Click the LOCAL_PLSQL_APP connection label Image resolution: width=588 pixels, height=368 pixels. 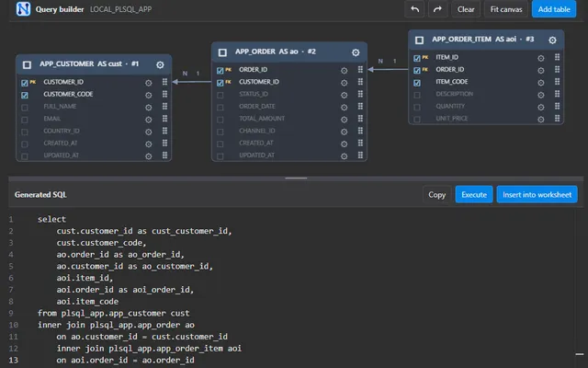pos(120,9)
